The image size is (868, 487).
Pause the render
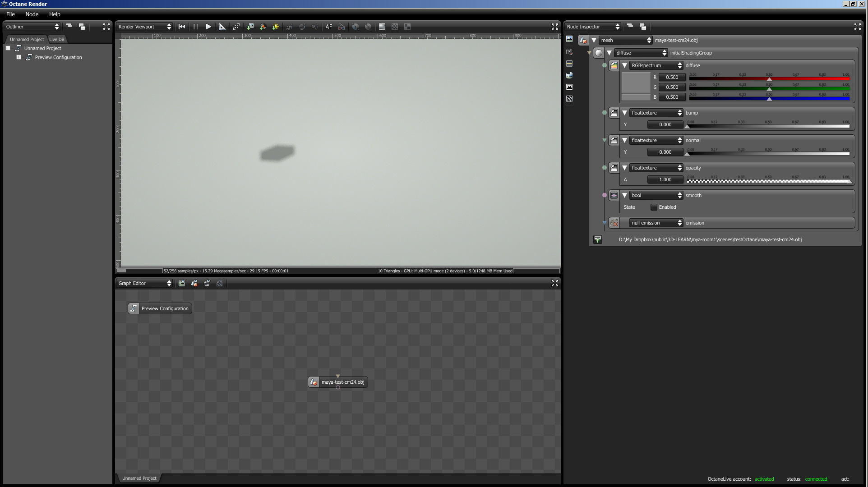pyautogui.click(x=195, y=27)
